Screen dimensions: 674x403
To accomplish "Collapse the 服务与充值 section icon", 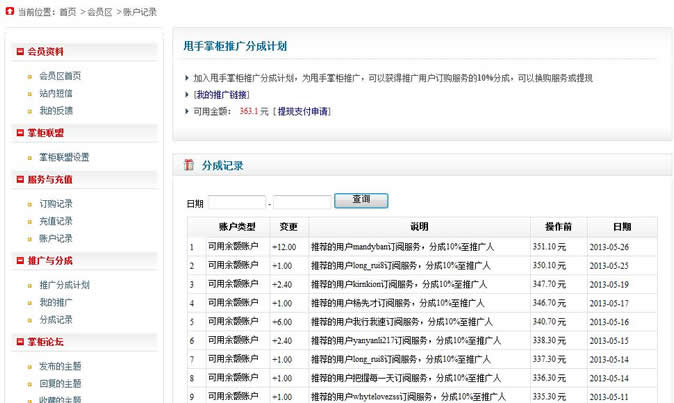I will tap(20, 179).
